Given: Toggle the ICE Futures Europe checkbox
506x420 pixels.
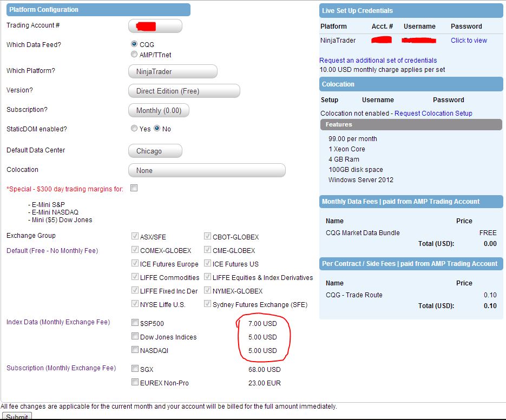Looking at the screenshot, I should [135, 263].
